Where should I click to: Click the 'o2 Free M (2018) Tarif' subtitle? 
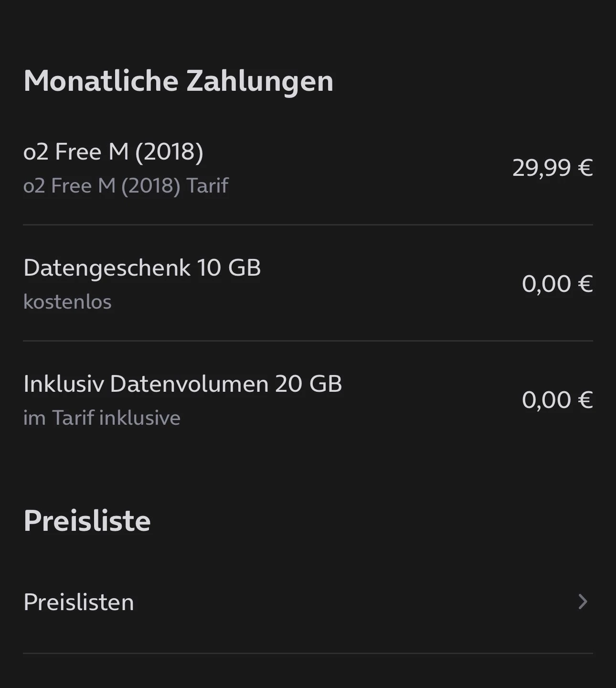(x=126, y=185)
